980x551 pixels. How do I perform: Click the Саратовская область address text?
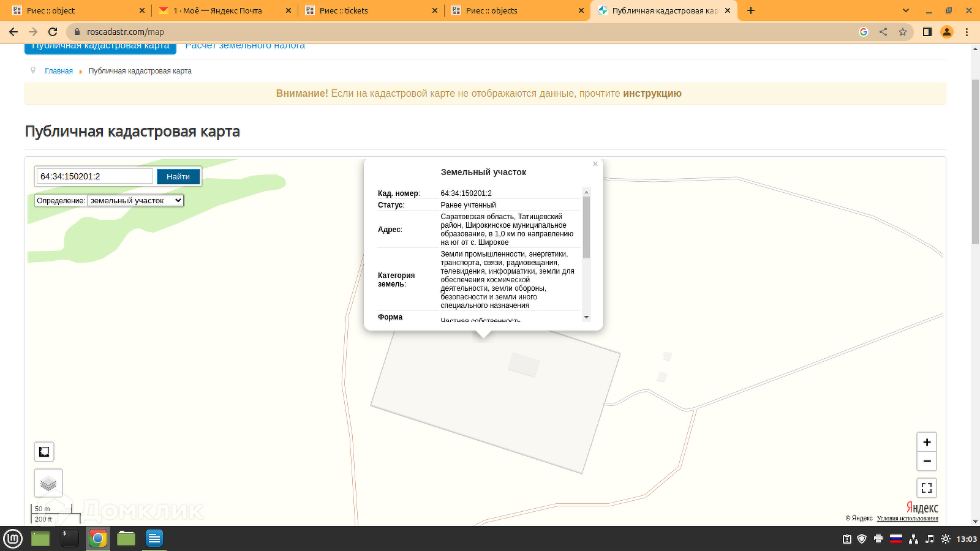click(x=507, y=230)
